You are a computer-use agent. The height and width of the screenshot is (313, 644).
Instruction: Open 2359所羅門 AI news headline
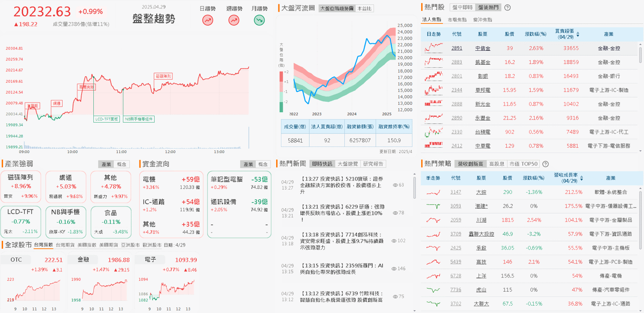click(x=342, y=268)
